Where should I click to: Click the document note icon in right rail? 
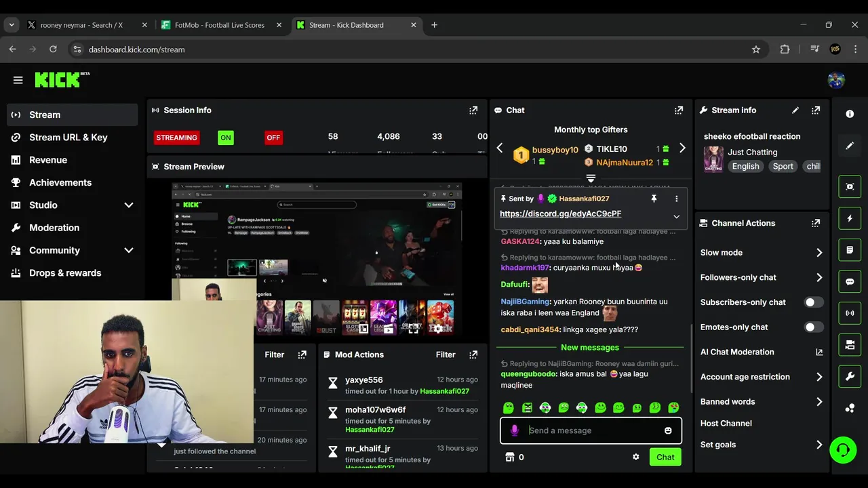pyautogui.click(x=850, y=250)
